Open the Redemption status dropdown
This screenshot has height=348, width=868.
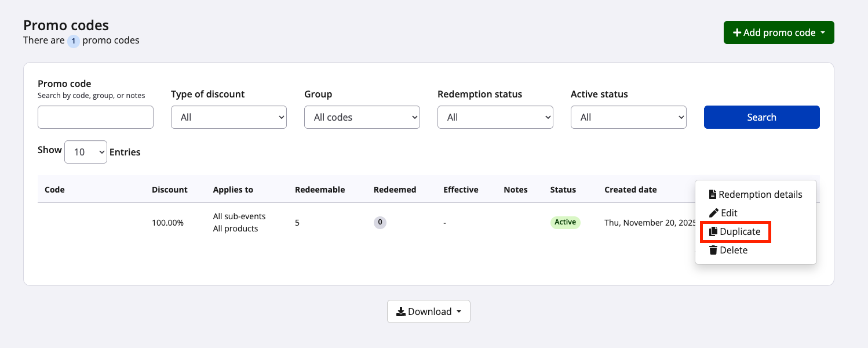[x=495, y=117]
